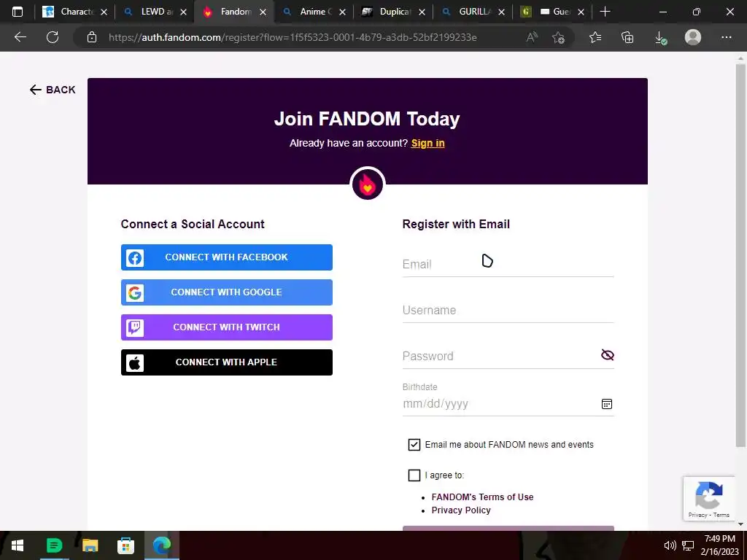Focus the Username input field
This screenshot has height=560, width=747.
(x=508, y=311)
